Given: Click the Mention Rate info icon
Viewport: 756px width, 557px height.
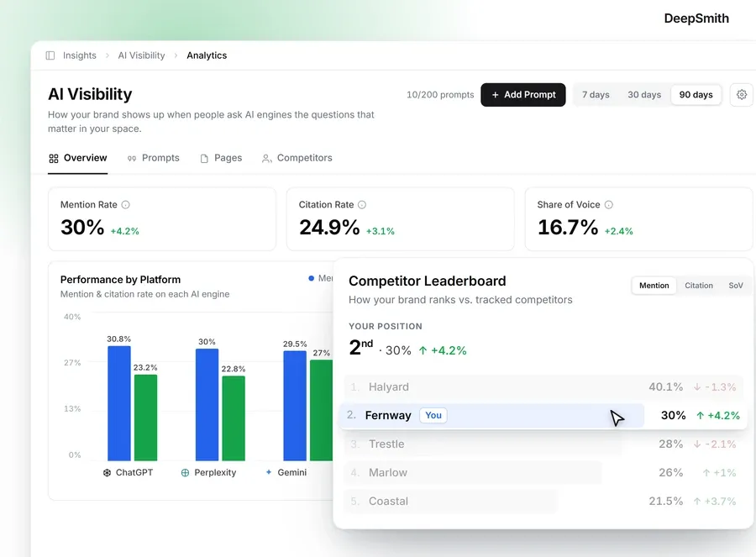Looking at the screenshot, I should click(x=126, y=204).
